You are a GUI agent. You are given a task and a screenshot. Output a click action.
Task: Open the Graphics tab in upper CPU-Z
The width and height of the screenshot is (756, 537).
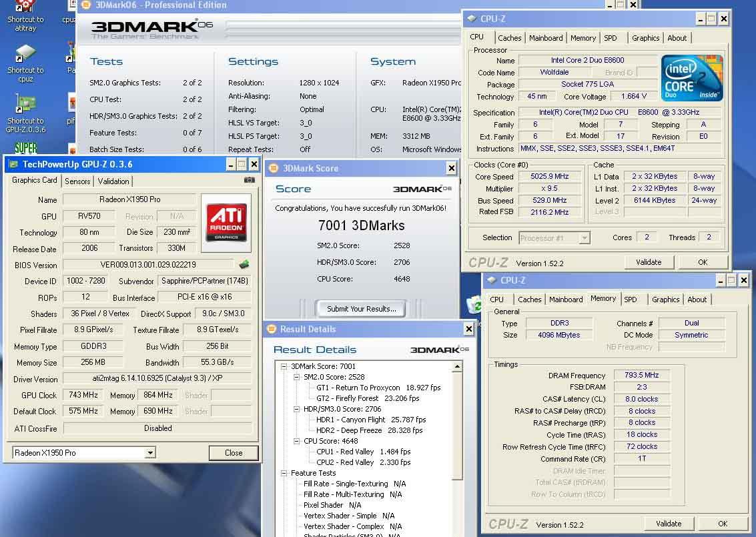pyautogui.click(x=646, y=38)
